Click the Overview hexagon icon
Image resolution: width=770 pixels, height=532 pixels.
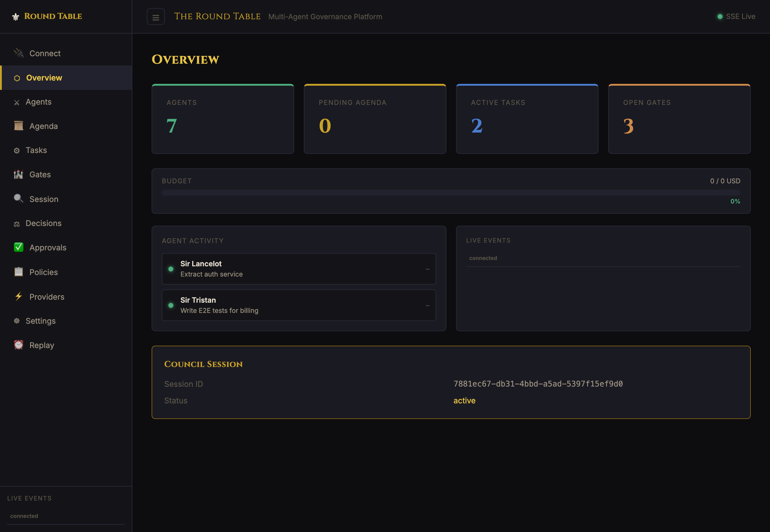click(x=17, y=78)
